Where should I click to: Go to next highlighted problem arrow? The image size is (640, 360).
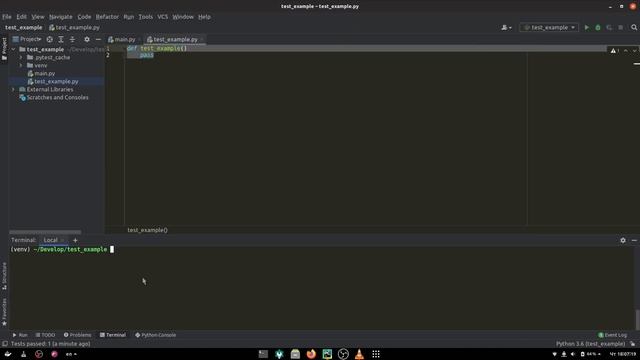pyautogui.click(x=634, y=51)
